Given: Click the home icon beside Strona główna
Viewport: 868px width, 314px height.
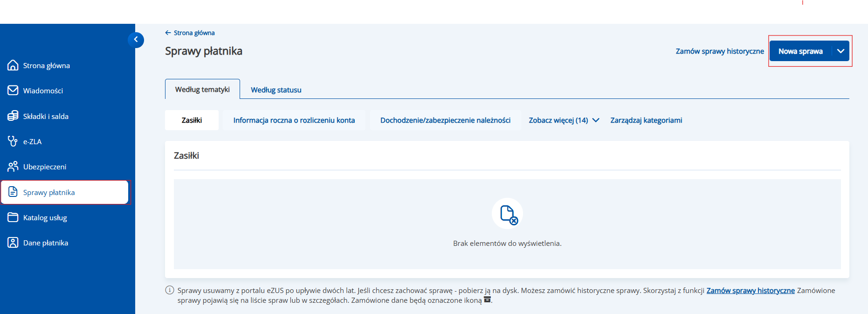Looking at the screenshot, I should click(x=13, y=65).
